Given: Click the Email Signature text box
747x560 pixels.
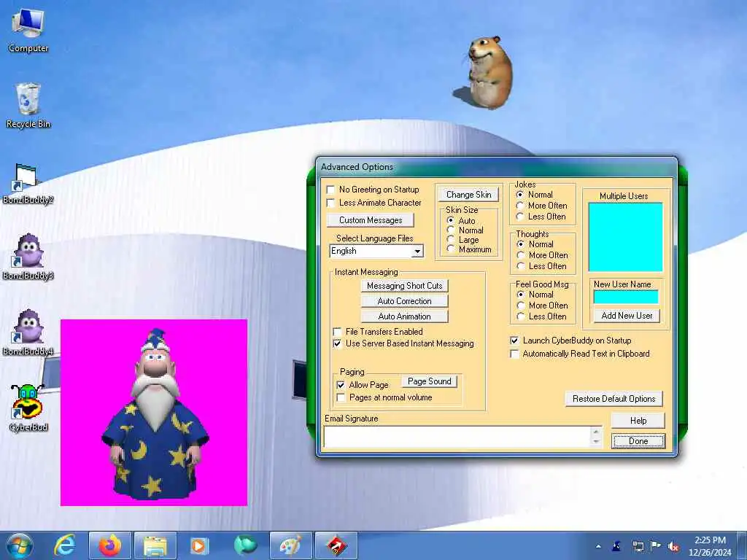Looking at the screenshot, I should [x=457, y=436].
